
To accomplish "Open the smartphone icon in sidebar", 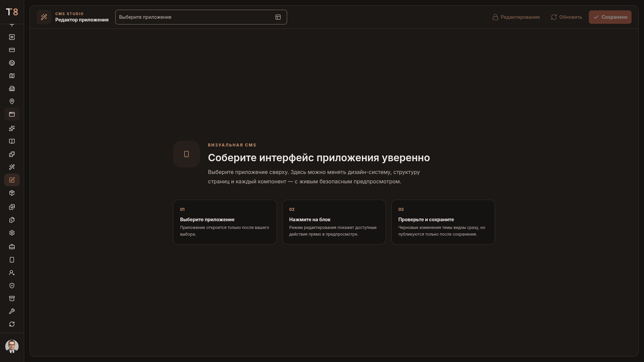I will (12, 260).
